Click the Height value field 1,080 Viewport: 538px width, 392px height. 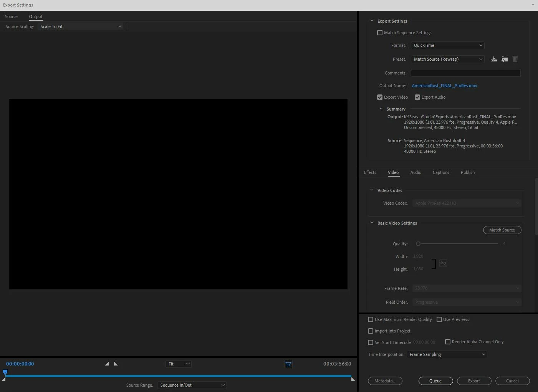pyautogui.click(x=418, y=269)
